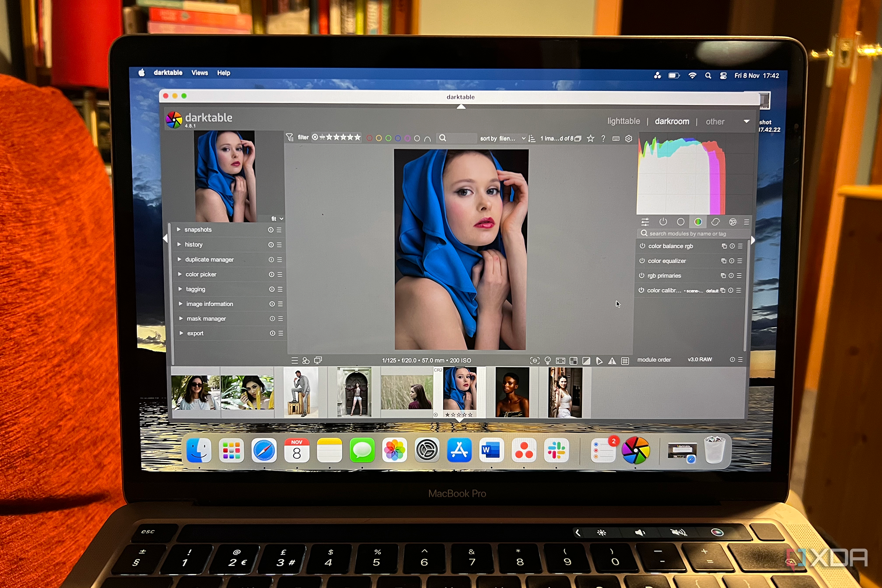This screenshot has height=588, width=882.
Task: Show active modules power icon group
Action: [663, 222]
